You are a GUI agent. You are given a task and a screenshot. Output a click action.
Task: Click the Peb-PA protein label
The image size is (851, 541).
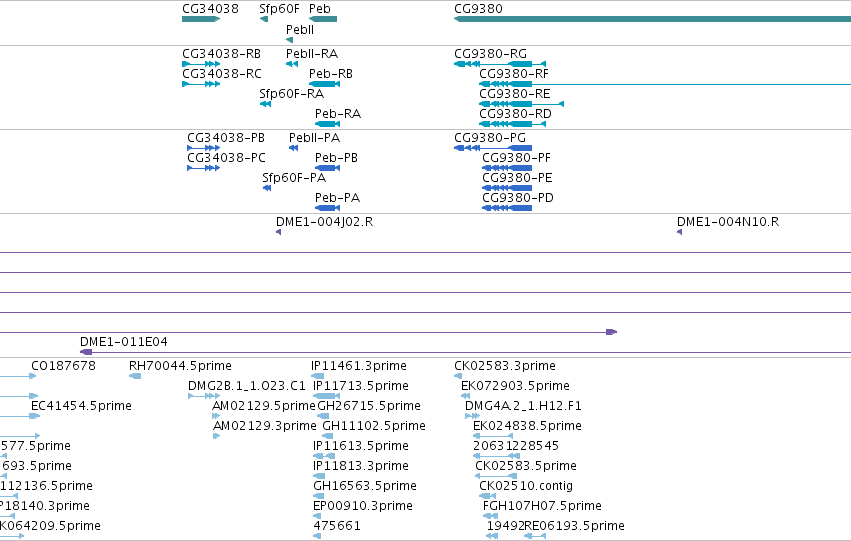[x=337, y=198]
